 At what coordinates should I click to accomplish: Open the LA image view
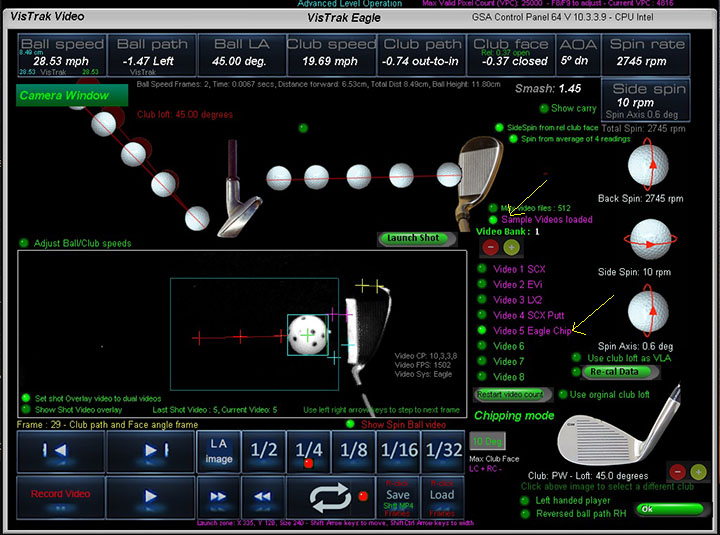point(219,451)
